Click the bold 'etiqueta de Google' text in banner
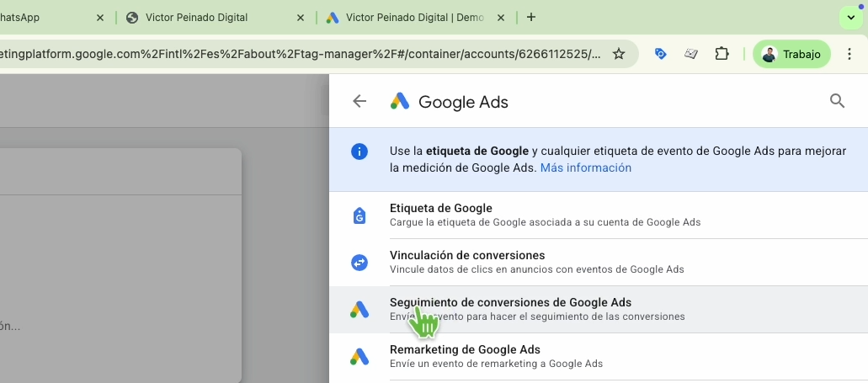Image resolution: width=868 pixels, height=383 pixels. (x=477, y=151)
